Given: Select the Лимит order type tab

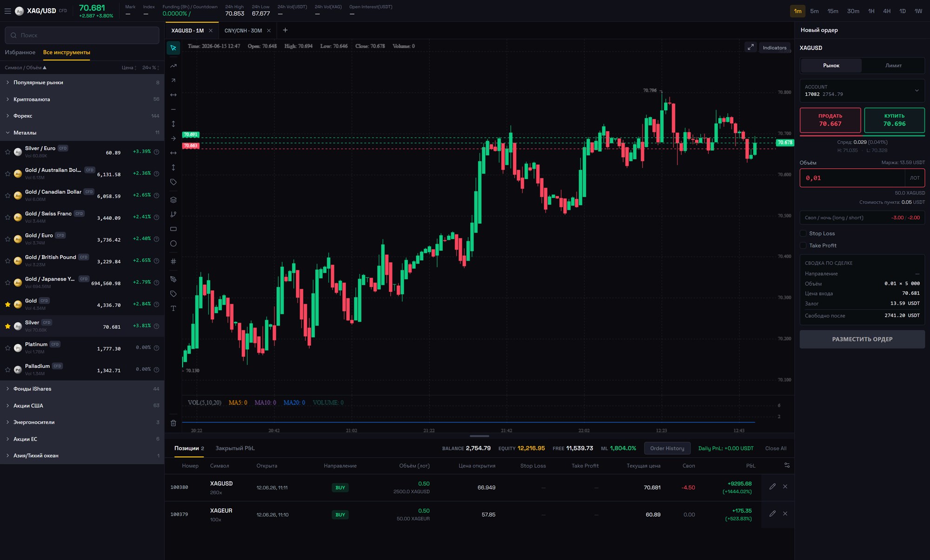Looking at the screenshot, I should click(893, 66).
